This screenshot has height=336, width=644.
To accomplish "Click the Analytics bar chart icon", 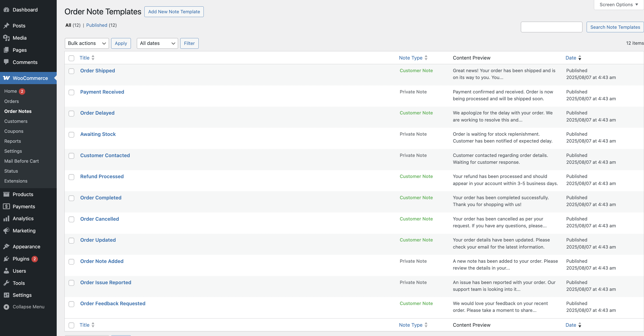I will tap(6, 219).
